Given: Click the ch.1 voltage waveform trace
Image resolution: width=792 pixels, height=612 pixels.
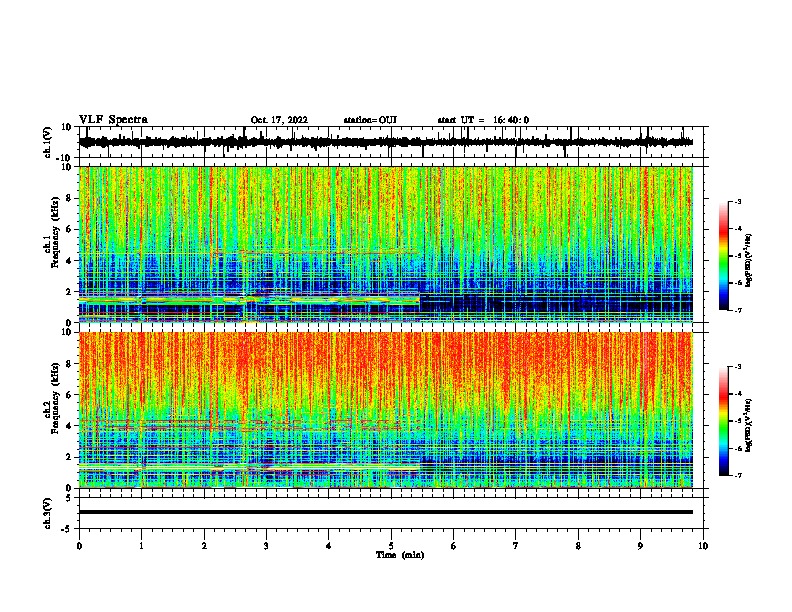Looking at the screenshot, I should coord(386,142).
